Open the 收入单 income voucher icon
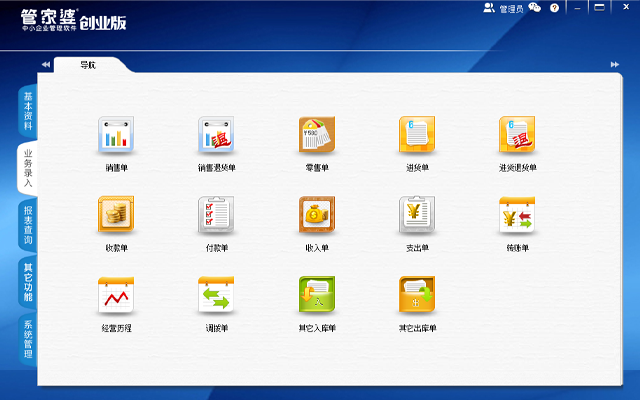The image size is (640, 400). tap(317, 216)
